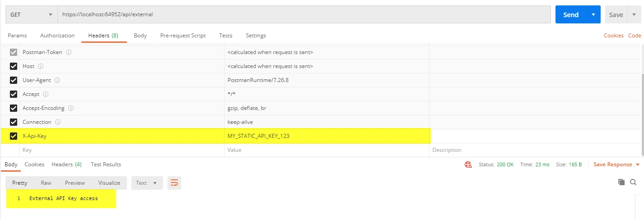Open the Settings tab

pyautogui.click(x=256, y=36)
